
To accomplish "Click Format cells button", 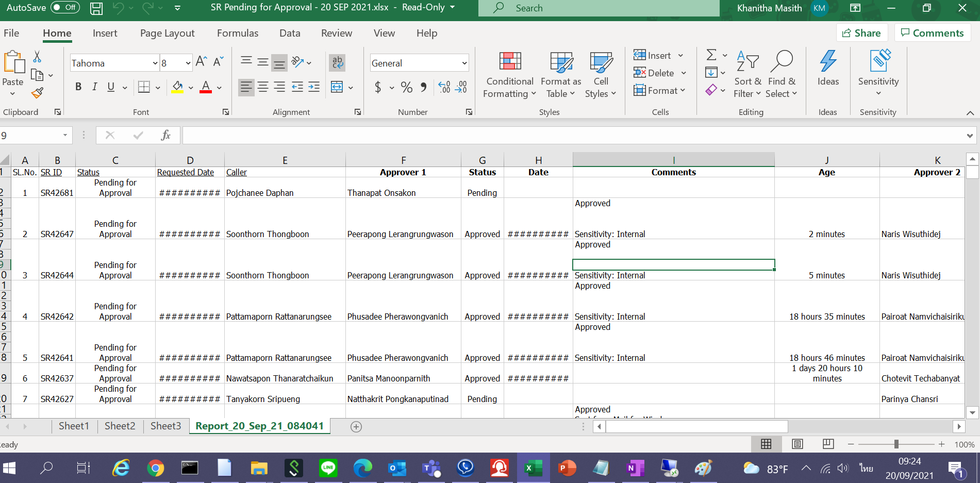I will [x=659, y=90].
